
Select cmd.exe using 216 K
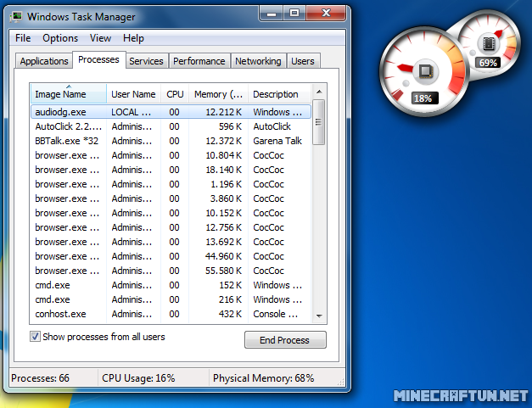[x=171, y=299]
